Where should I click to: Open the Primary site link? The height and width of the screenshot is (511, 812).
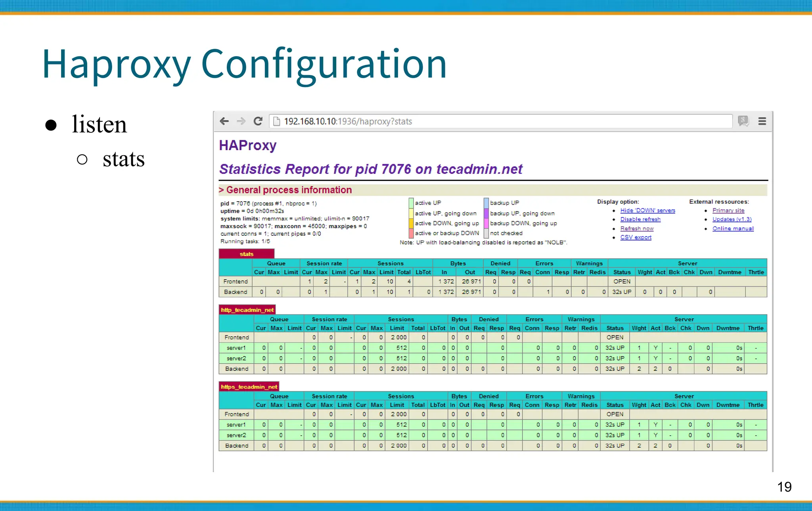pos(728,210)
